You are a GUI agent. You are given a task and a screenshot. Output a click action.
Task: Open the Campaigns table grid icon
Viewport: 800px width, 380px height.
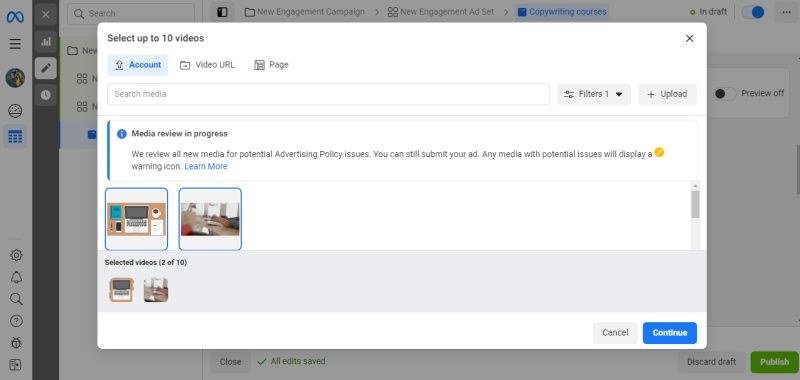click(x=15, y=137)
